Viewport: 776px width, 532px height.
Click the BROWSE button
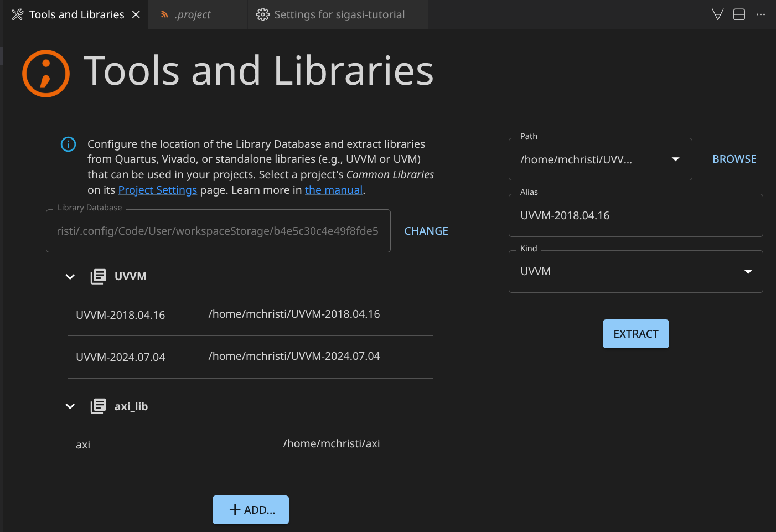734,159
